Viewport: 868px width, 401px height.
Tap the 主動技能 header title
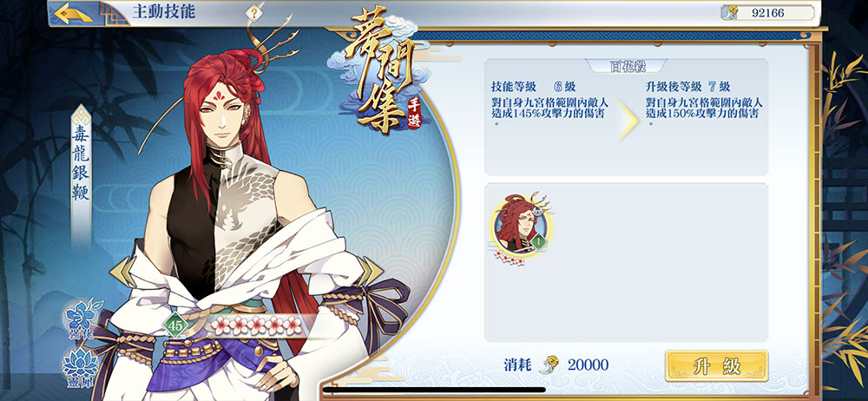point(164,11)
